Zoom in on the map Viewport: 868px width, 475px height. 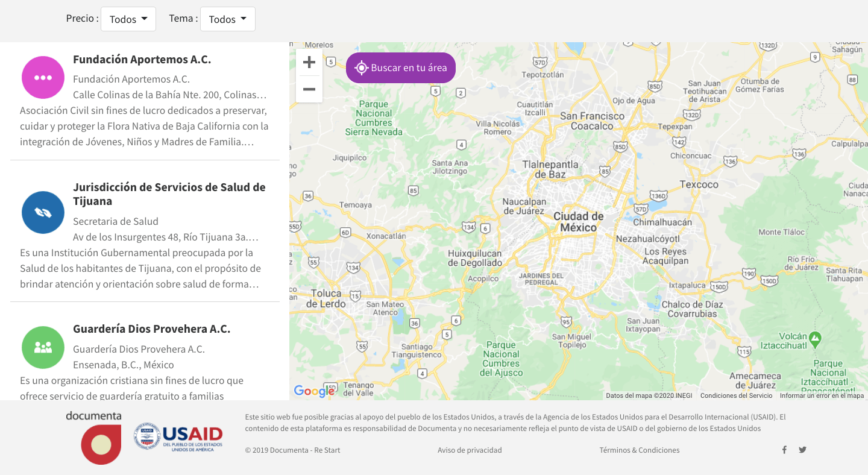pos(309,62)
